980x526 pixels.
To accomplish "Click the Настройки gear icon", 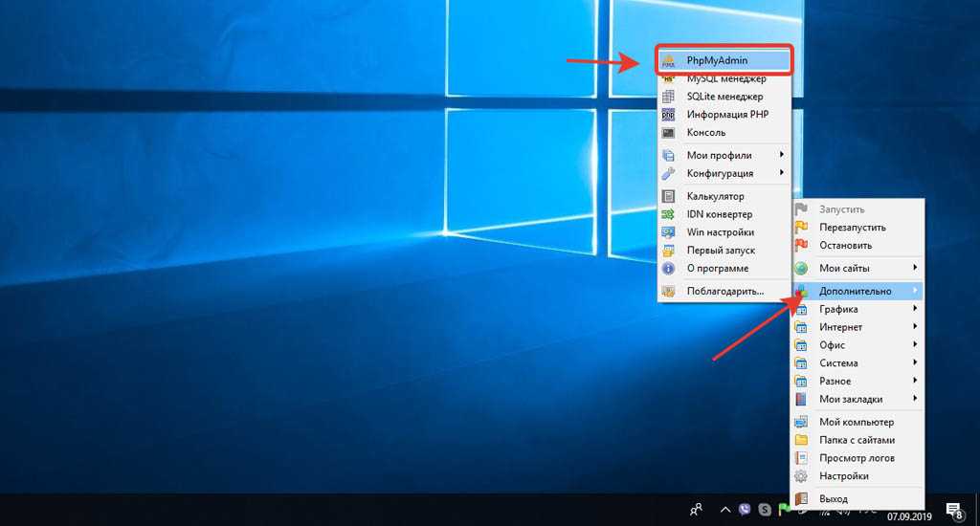I will [x=801, y=476].
